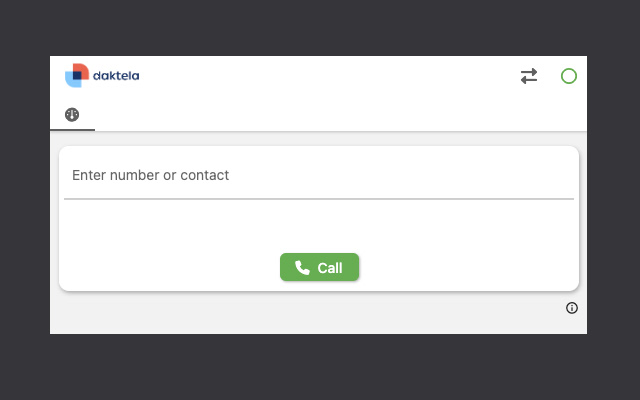Show app information via circled i
Screen dimensions: 640x400
tap(572, 308)
